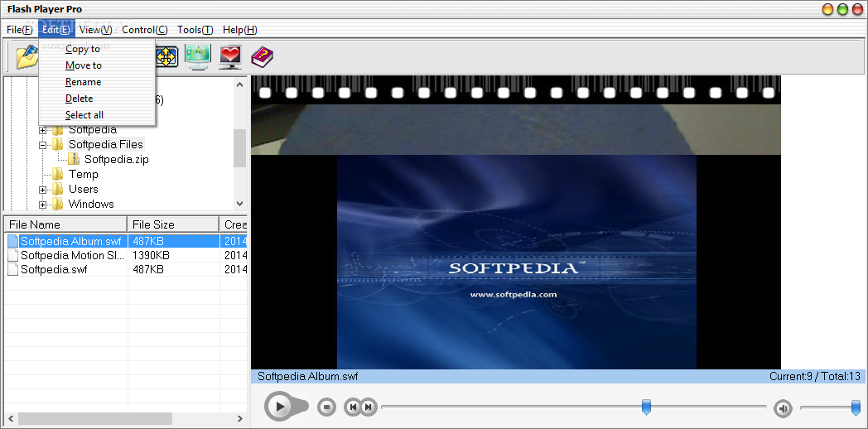Select the Softpedia folder in tree
Image resolution: width=868 pixels, height=429 pixels.
coord(93,129)
